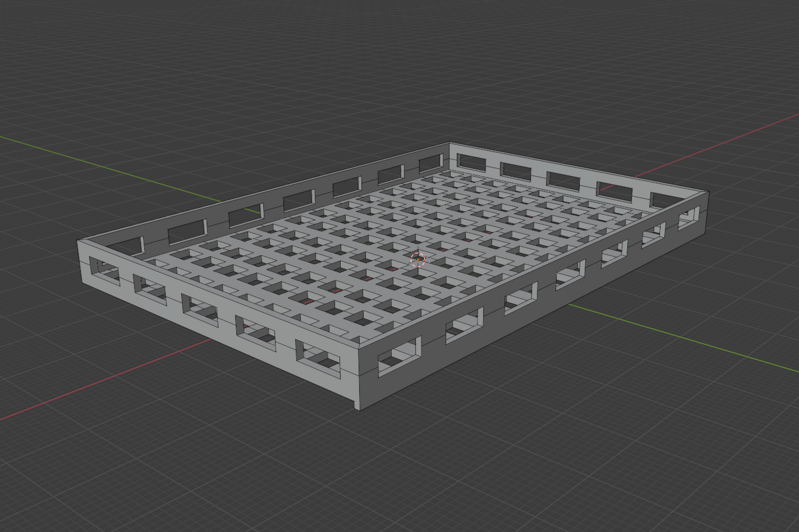Click the 3D cursor at tray center
The height and width of the screenshot is (532, 799).
pos(418,259)
